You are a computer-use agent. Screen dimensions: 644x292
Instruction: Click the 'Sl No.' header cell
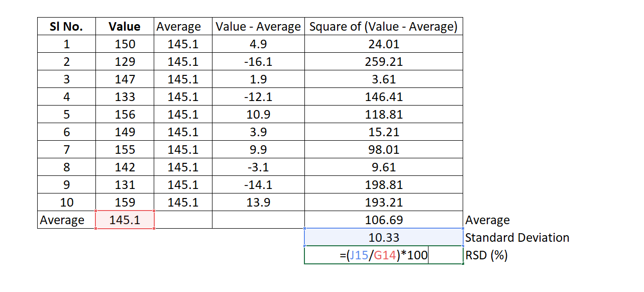tap(66, 26)
